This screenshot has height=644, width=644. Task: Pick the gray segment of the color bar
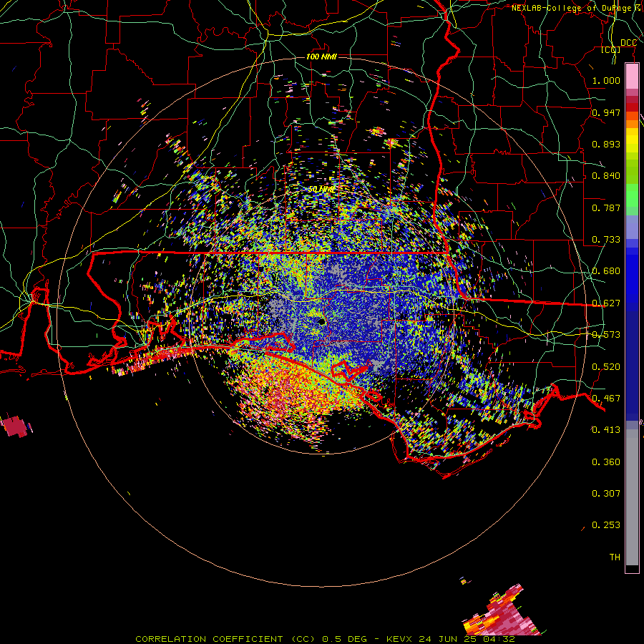coord(632,497)
